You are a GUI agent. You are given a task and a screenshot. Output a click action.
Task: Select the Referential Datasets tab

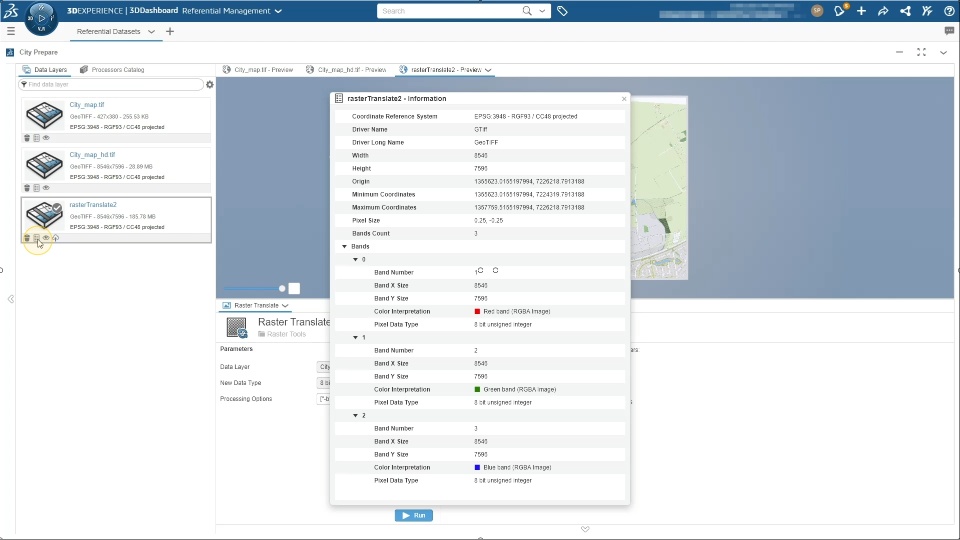click(x=108, y=31)
